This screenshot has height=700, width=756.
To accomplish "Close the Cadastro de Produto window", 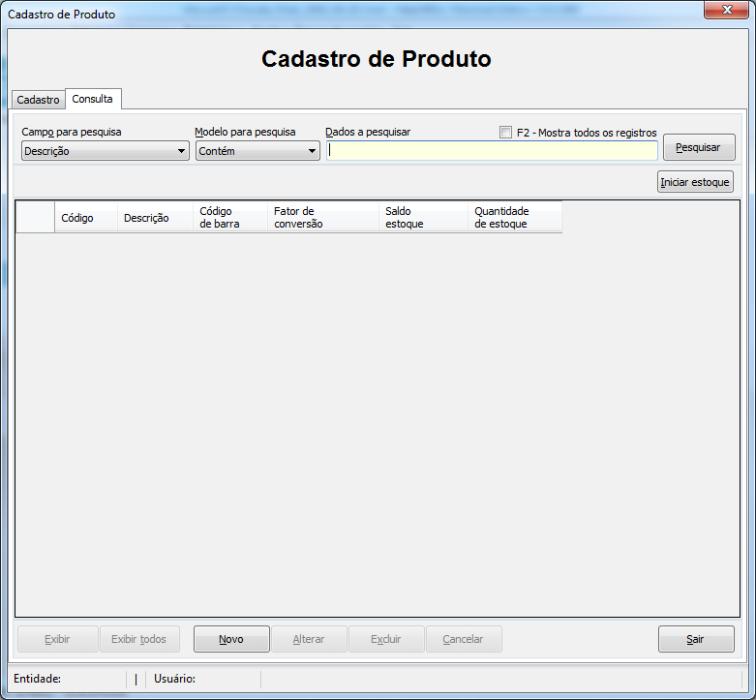I will 727,10.
